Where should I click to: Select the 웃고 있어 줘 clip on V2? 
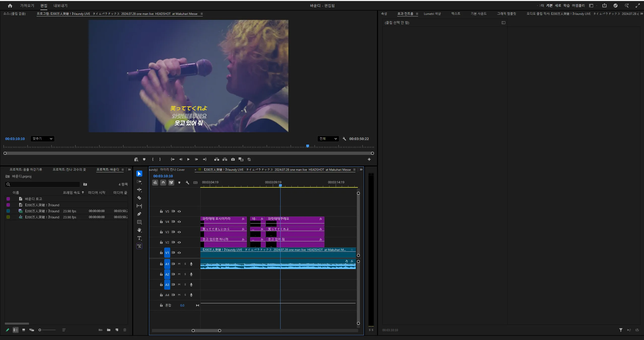click(x=295, y=242)
